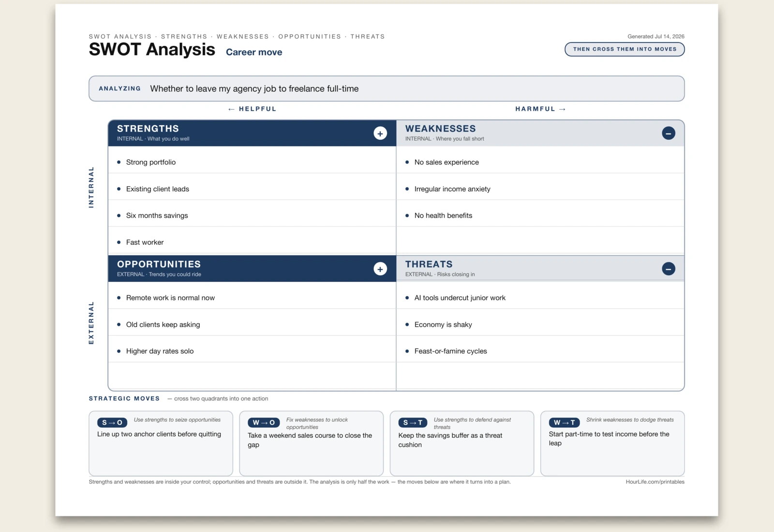The image size is (774, 532).
Task: Click the STRENGTHS quadrant heading
Action: tap(148, 129)
